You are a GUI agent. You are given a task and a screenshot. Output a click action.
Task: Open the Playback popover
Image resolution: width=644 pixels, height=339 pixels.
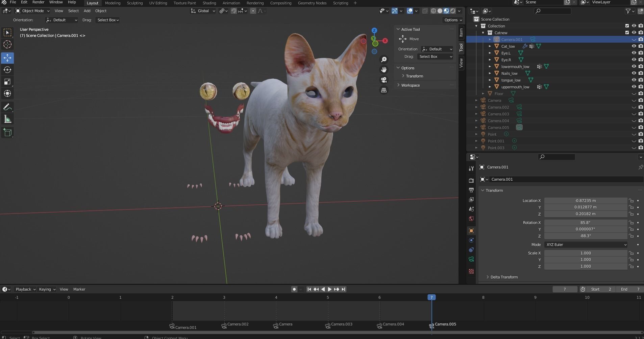(26, 289)
